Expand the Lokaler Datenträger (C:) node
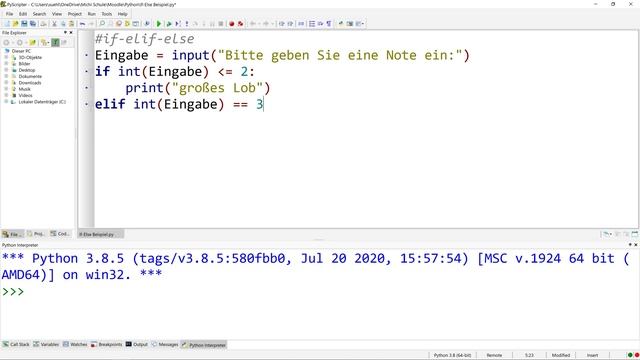Viewport: 640px width, 360px height. (6, 102)
